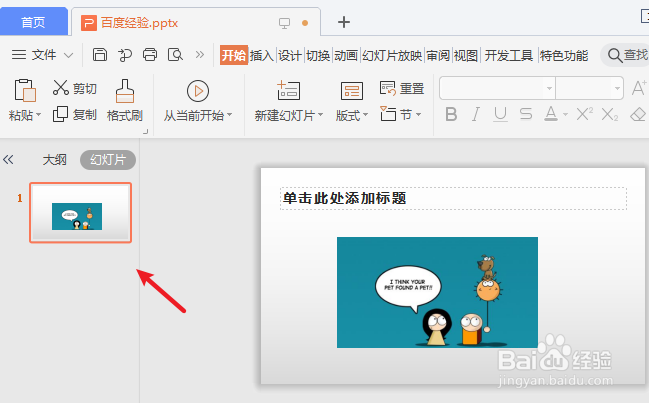Image resolution: width=649 pixels, height=403 pixels.
Task: Open a new tab with the plus button
Action: coord(344,22)
